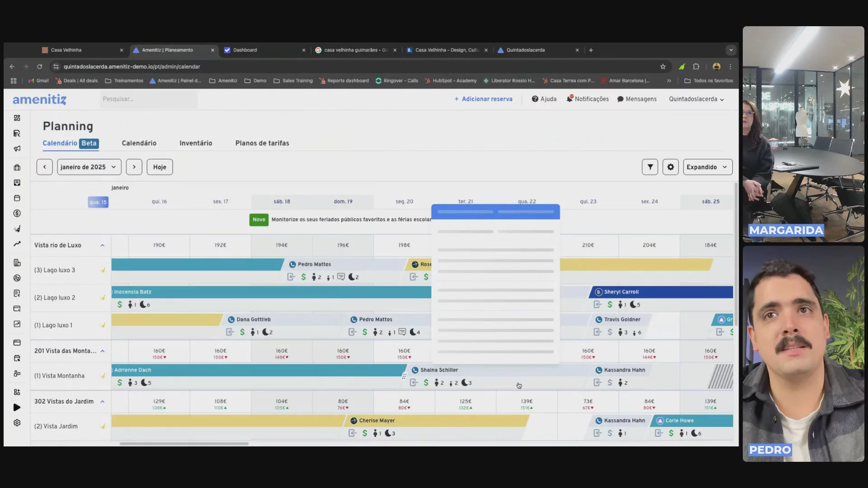Screen dimensions: 868x488
Task: Open a new browser tab
Action: click(x=591, y=50)
